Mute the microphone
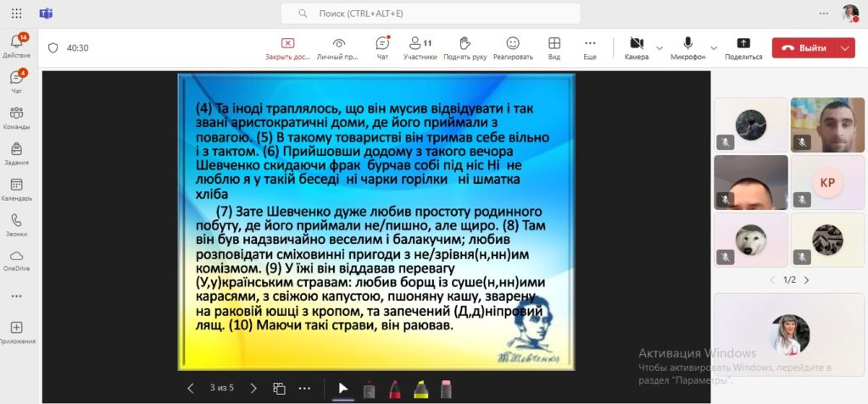The width and height of the screenshot is (868, 404). tap(688, 47)
